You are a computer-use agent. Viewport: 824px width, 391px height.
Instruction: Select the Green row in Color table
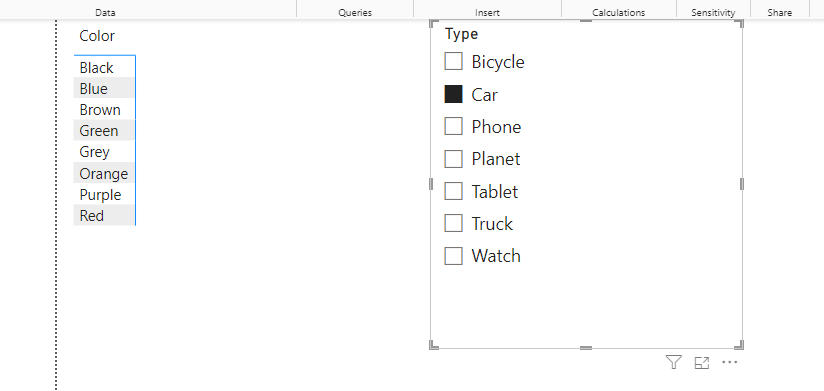coord(105,130)
